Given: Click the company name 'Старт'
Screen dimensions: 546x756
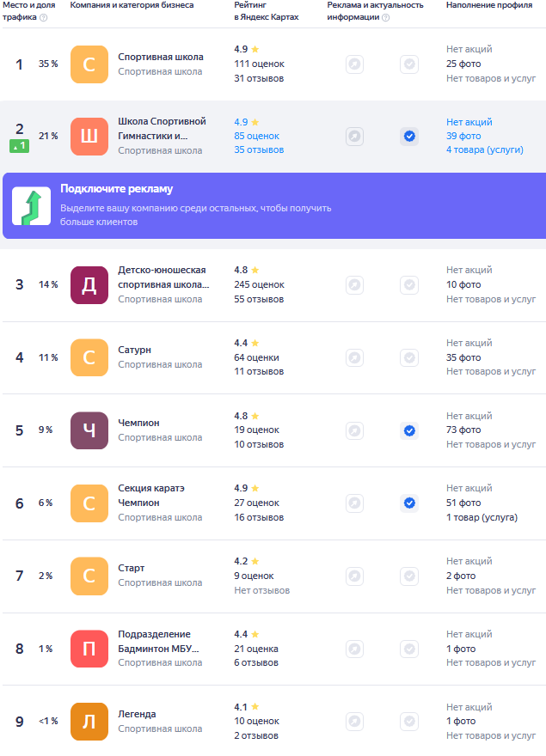Looking at the screenshot, I should pyautogui.click(x=132, y=568).
